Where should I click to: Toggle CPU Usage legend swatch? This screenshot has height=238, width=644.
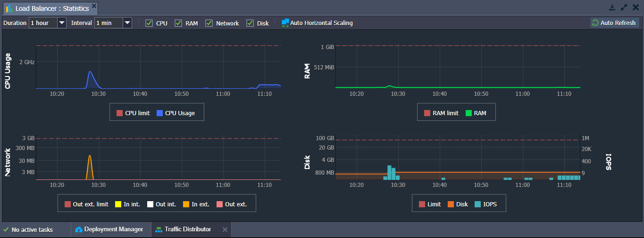coord(159,113)
